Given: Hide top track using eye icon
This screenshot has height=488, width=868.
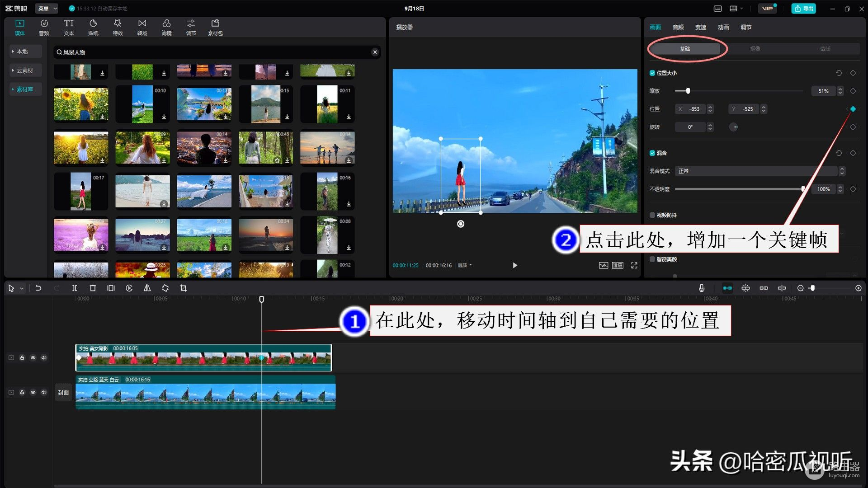Looking at the screenshot, I should 33,358.
